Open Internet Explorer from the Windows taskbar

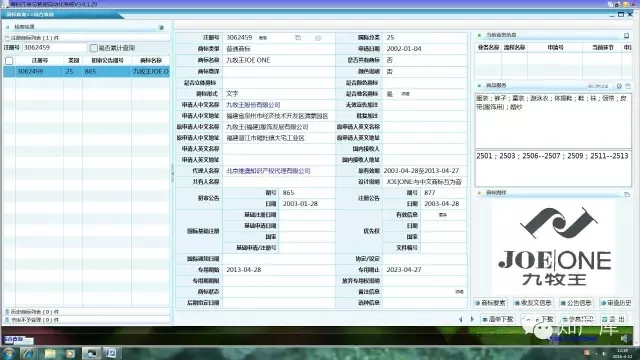(x=28, y=353)
